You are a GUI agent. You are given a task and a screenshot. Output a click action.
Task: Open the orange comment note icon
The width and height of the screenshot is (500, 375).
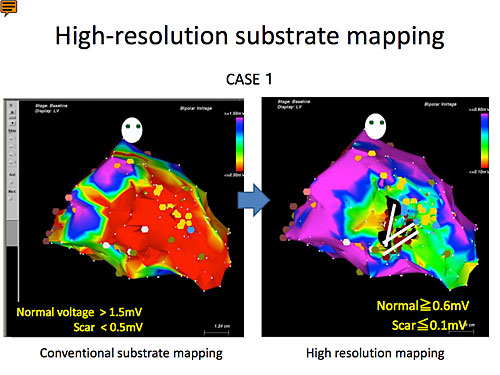(x=9, y=8)
